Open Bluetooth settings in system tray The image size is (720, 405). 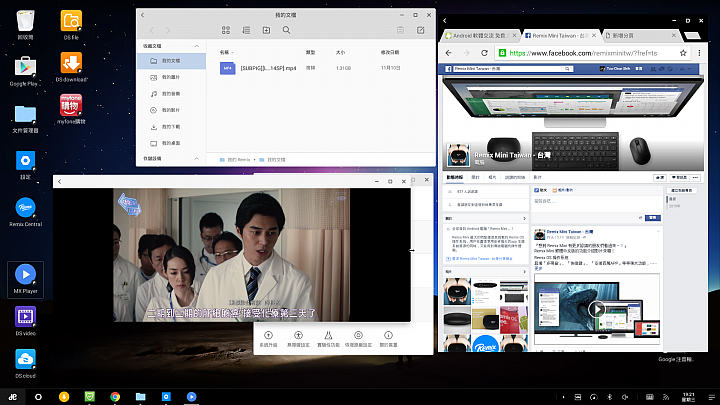[x=610, y=397]
